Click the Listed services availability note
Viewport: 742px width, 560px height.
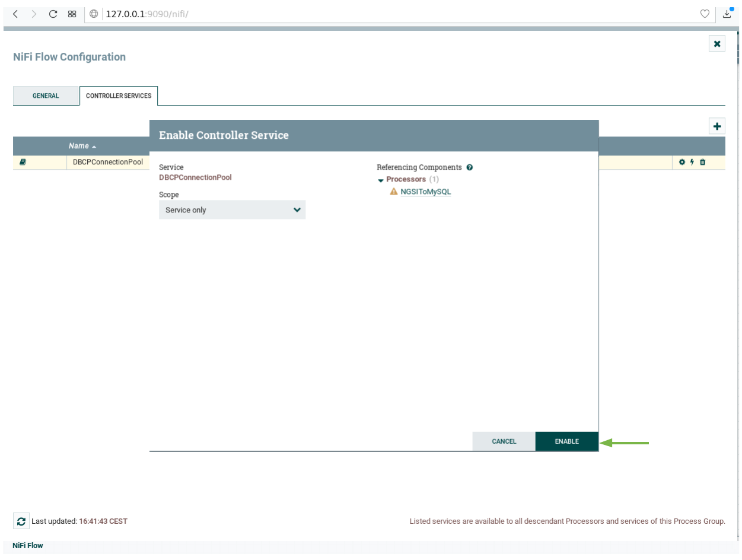(x=567, y=521)
